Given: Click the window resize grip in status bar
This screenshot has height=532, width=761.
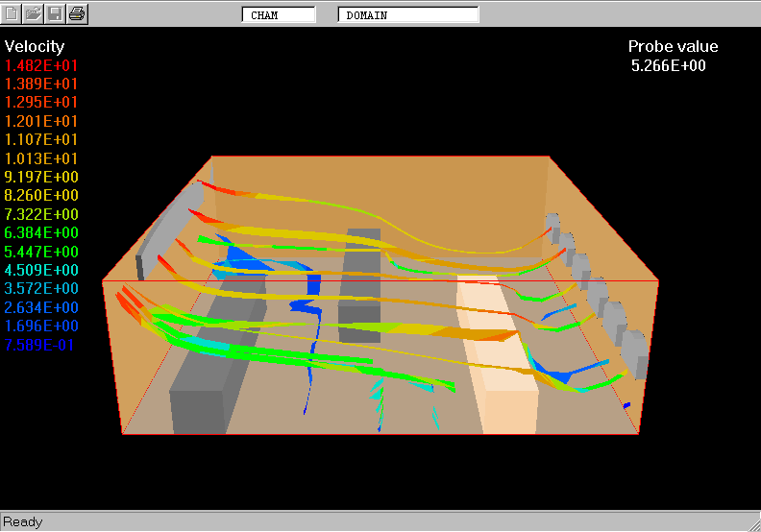Looking at the screenshot, I should coord(751,522).
